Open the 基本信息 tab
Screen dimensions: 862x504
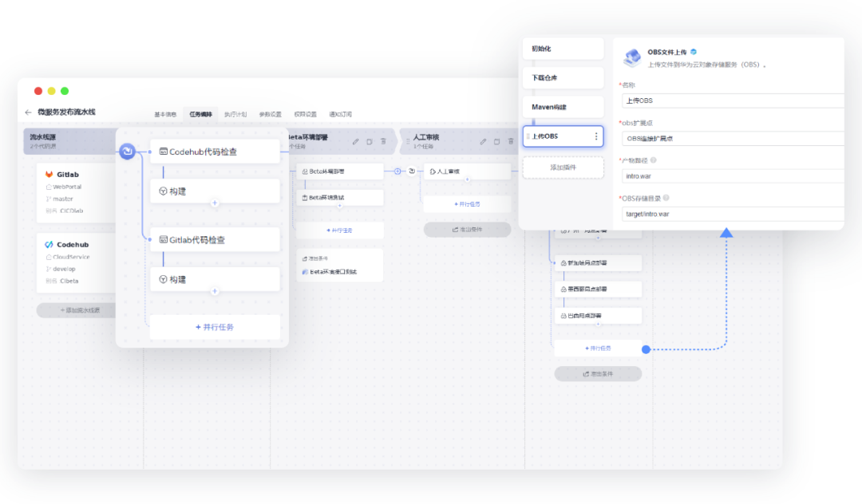pyautogui.click(x=165, y=114)
